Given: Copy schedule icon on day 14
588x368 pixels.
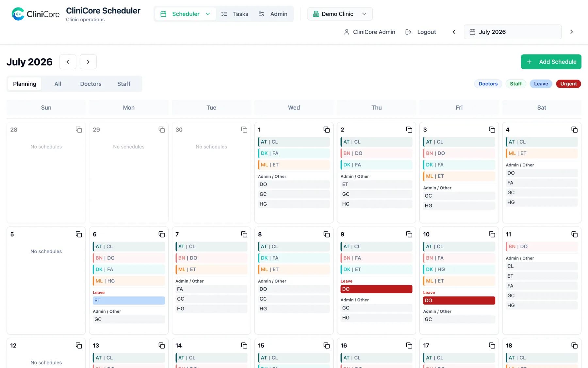Looking at the screenshot, I should [x=244, y=345].
